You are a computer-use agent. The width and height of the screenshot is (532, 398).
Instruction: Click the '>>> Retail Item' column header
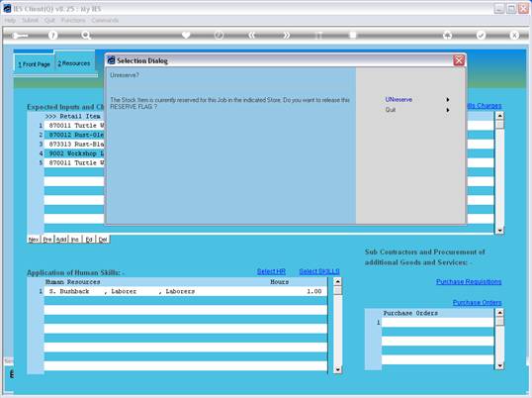[72, 116]
